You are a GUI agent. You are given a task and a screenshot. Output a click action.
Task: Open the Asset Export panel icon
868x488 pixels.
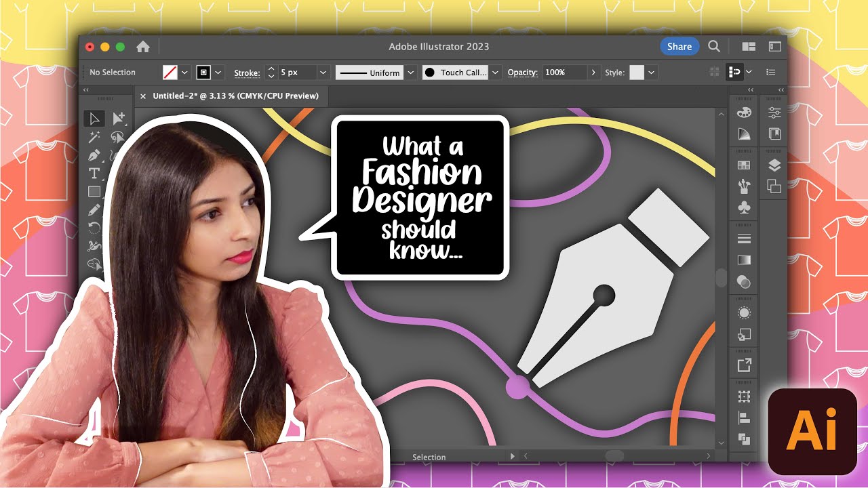point(744,365)
